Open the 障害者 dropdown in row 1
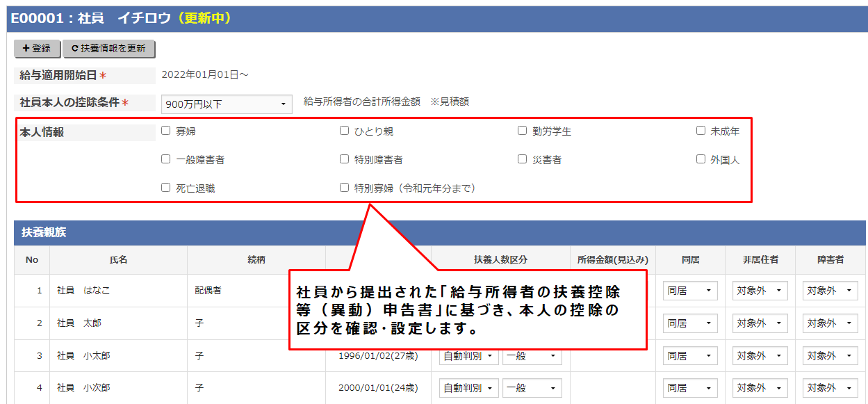The image size is (868, 404). 830,291
